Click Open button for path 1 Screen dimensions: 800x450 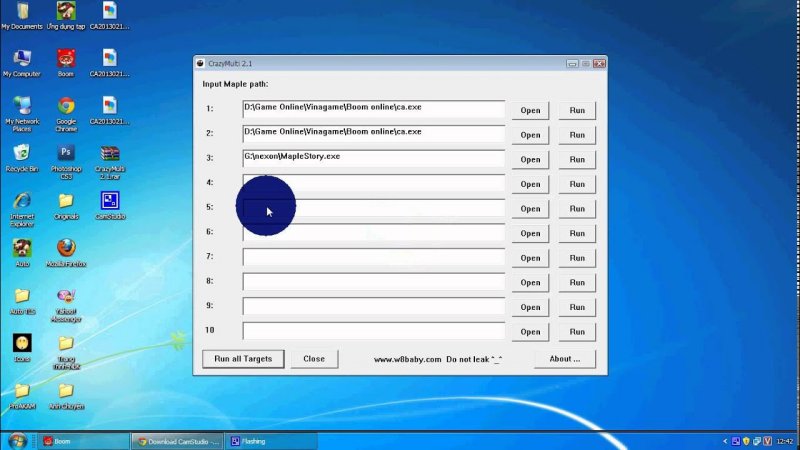point(530,110)
